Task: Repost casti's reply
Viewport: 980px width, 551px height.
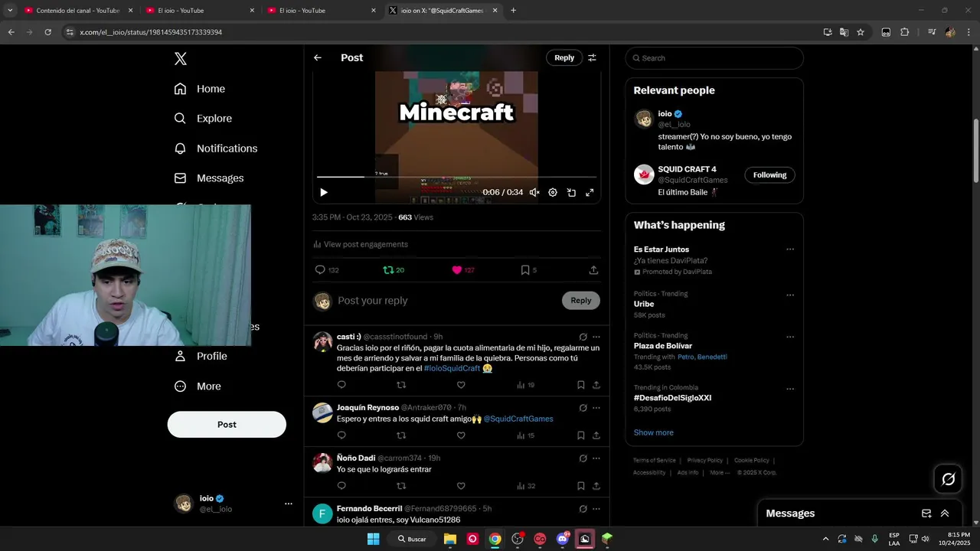Action: (x=401, y=385)
